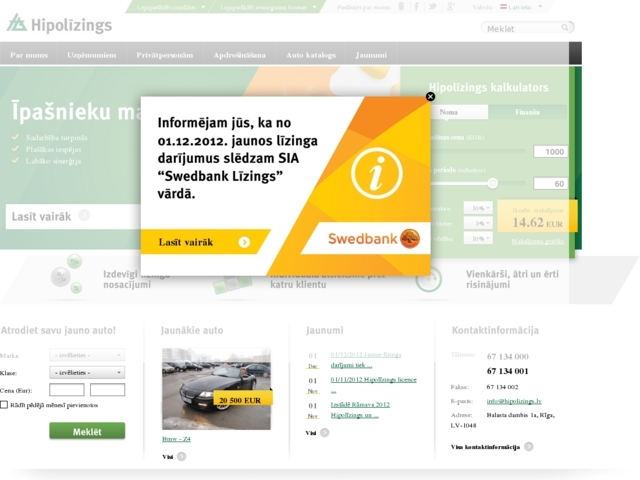Click info@hipolizings.lv email link

(514, 401)
